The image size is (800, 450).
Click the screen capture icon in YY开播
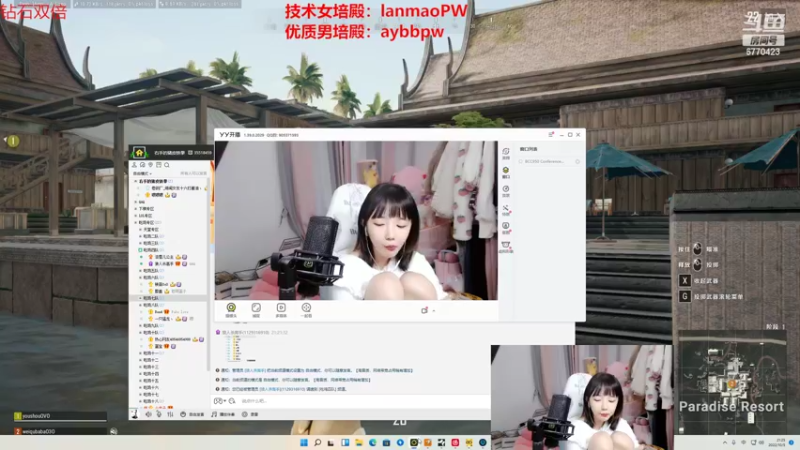256,310
